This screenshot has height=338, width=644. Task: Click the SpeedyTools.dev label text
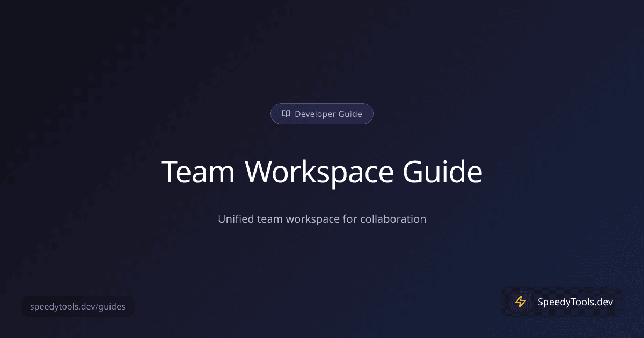click(x=575, y=302)
